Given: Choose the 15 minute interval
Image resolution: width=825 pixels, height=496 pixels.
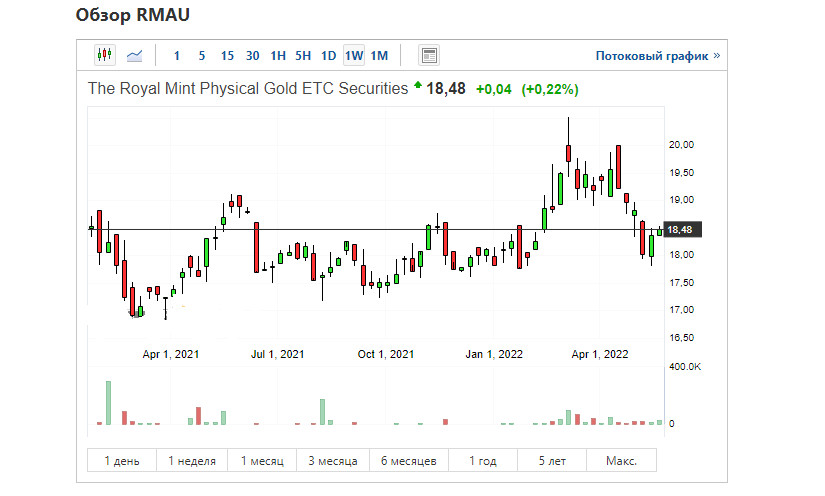Looking at the screenshot, I should [227, 56].
